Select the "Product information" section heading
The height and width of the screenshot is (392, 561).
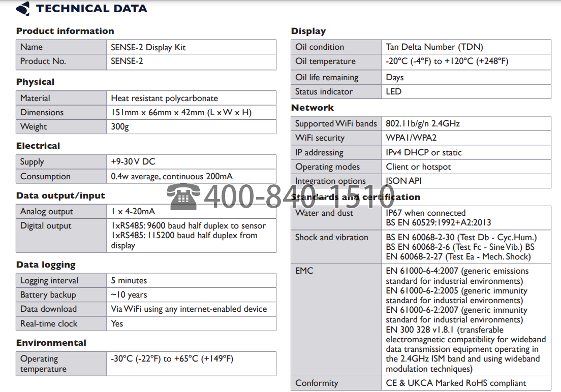click(65, 31)
